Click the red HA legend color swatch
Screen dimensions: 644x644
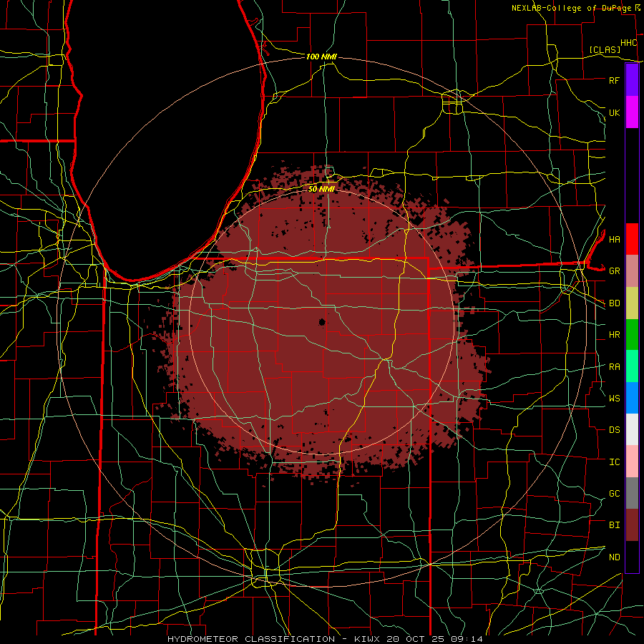(x=632, y=239)
